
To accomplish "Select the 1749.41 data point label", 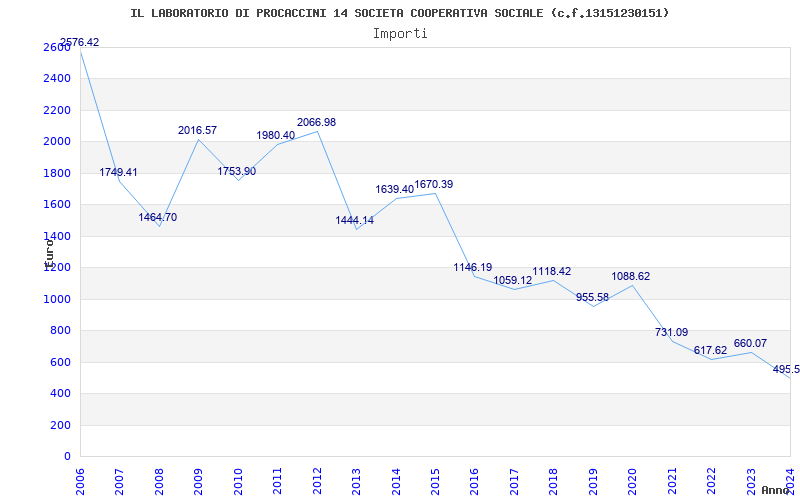I will tap(118, 172).
